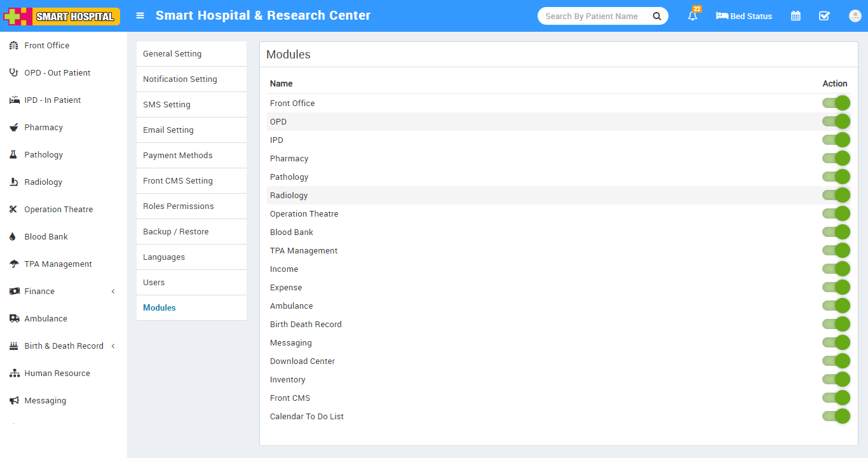Toggle the Calendar To Do List module

836,416
